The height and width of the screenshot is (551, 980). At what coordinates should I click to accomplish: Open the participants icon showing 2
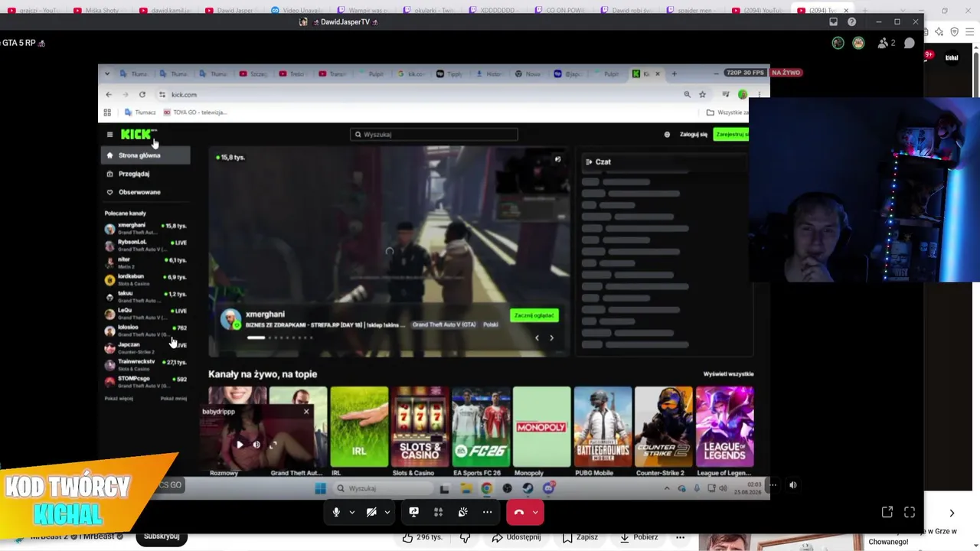click(x=886, y=43)
